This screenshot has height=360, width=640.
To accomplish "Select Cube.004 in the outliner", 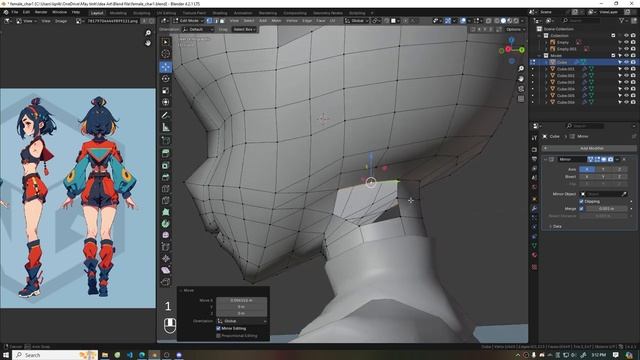I will (x=565, y=89).
